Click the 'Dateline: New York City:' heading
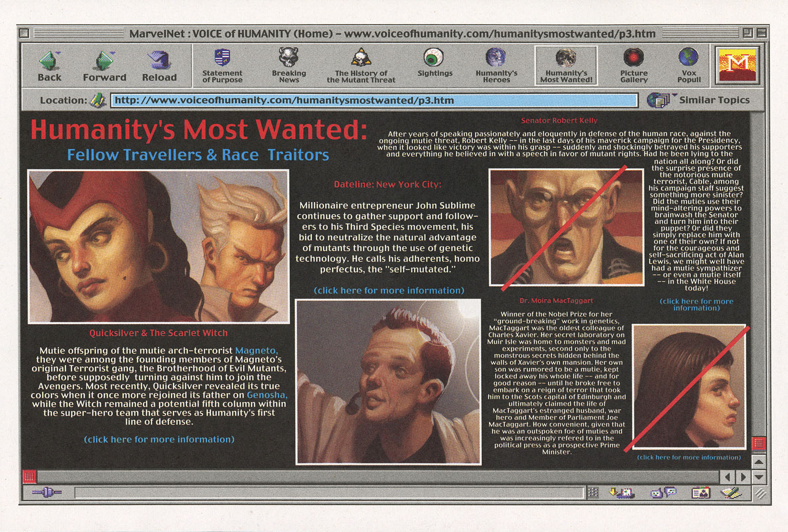The height and width of the screenshot is (532, 788). pyautogui.click(x=388, y=184)
